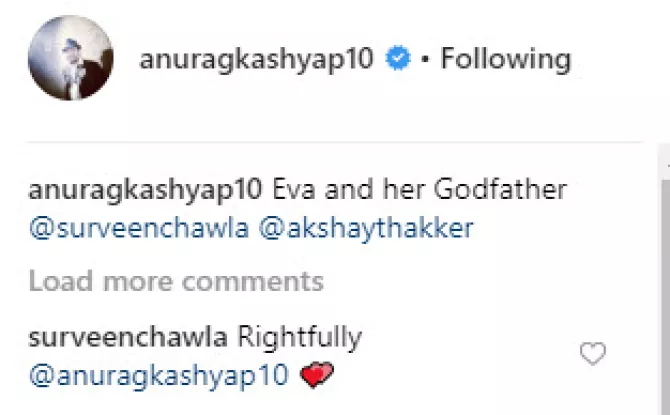
Task: Click the 'Eva and her Godfather' caption text
Action: [420, 189]
